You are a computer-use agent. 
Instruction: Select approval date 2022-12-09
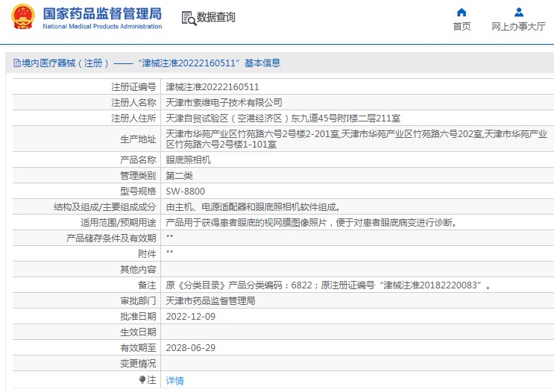(x=191, y=317)
